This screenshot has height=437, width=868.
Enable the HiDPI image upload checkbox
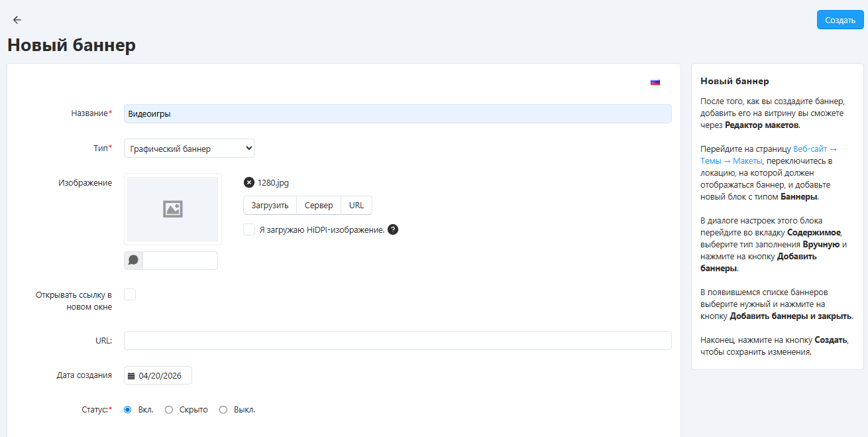coord(249,229)
